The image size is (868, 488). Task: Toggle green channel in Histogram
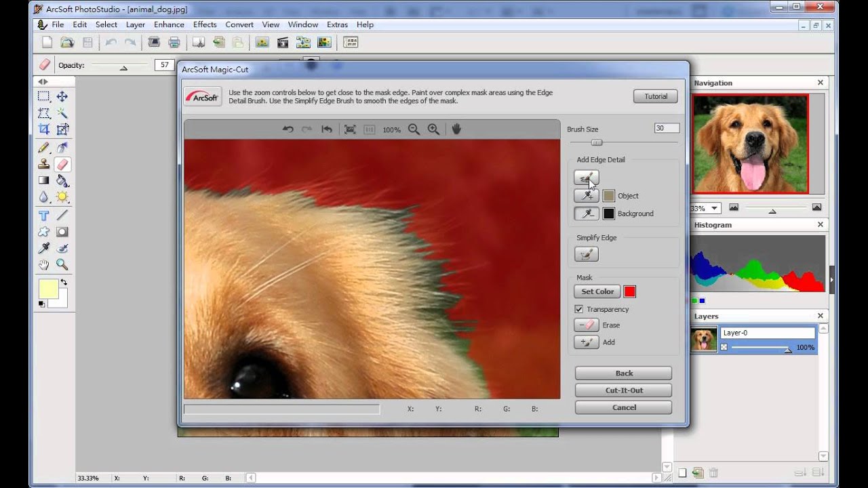pos(694,300)
